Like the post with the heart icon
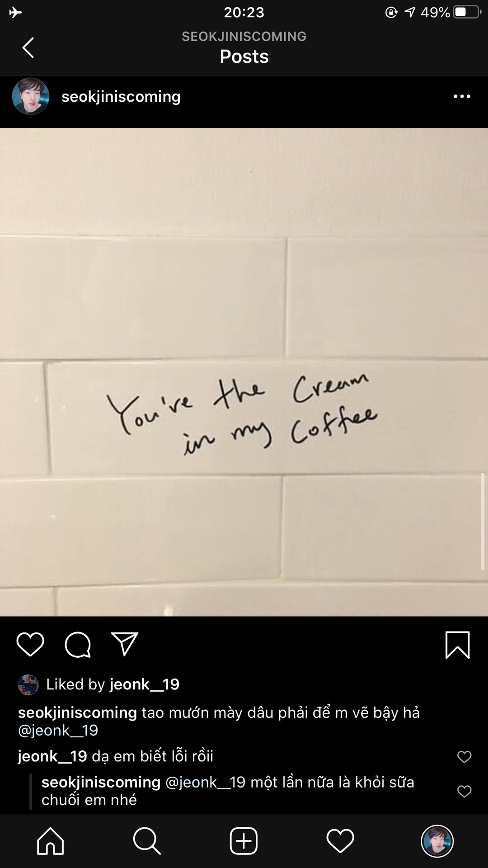Viewport: 488px width, 868px height. click(30, 644)
